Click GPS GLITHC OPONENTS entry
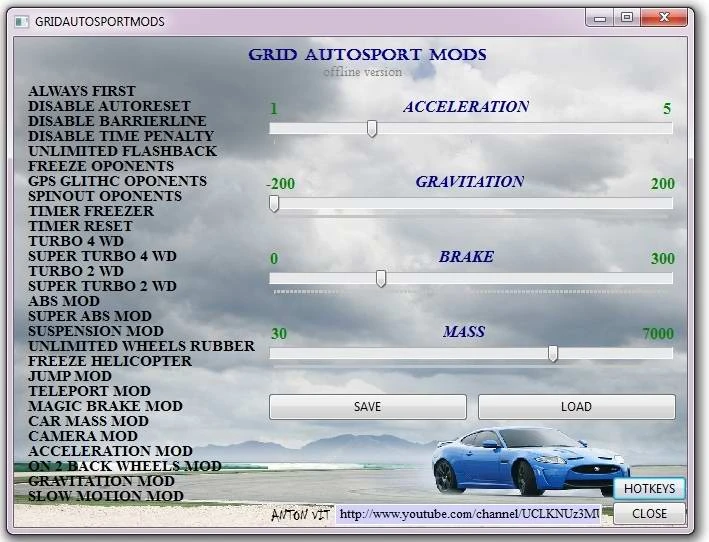This screenshot has width=709, height=542. [x=118, y=180]
